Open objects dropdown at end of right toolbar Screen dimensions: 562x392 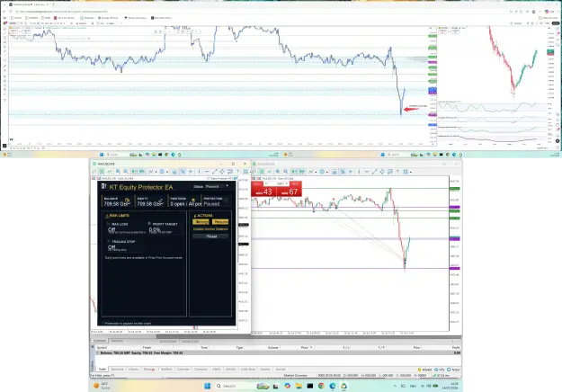[x=411, y=172]
